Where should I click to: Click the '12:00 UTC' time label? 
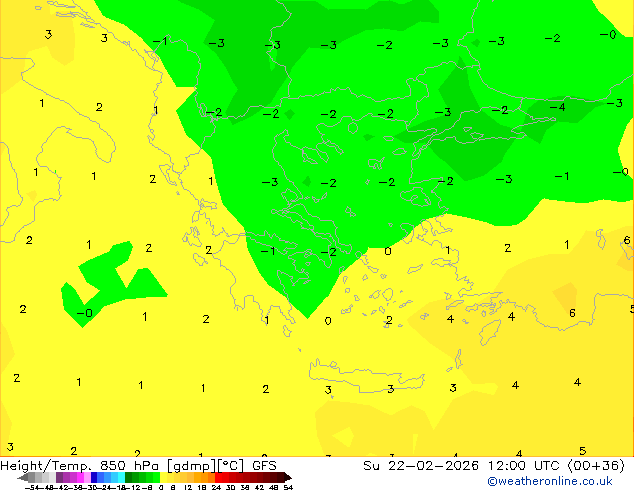525,466
